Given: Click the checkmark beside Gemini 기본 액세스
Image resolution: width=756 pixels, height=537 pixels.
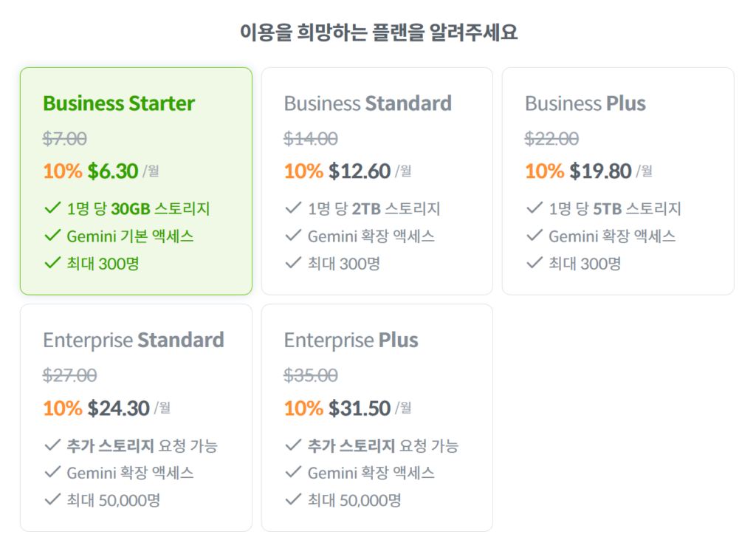Looking at the screenshot, I should [54, 236].
